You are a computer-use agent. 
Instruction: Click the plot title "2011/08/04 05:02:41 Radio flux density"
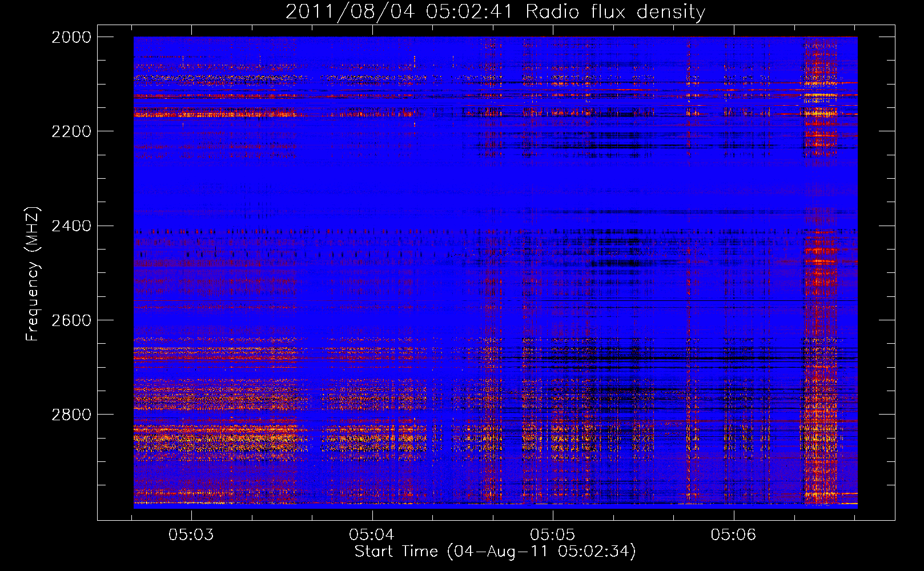click(495, 11)
